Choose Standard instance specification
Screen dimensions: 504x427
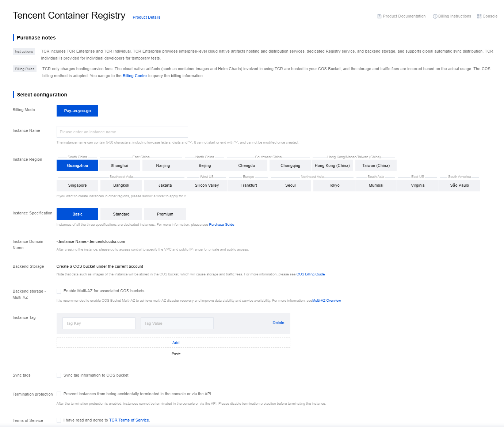click(x=121, y=214)
